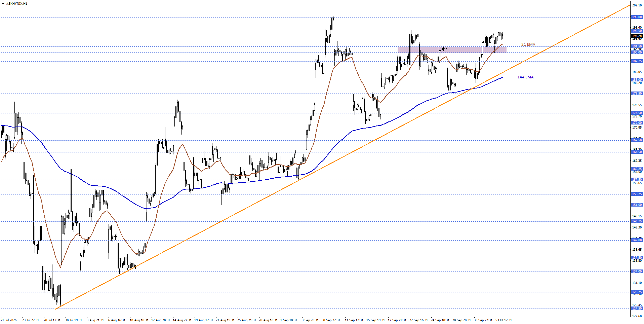Click the 179.50 level label
644x324 pixels.
pyautogui.click(x=637, y=94)
